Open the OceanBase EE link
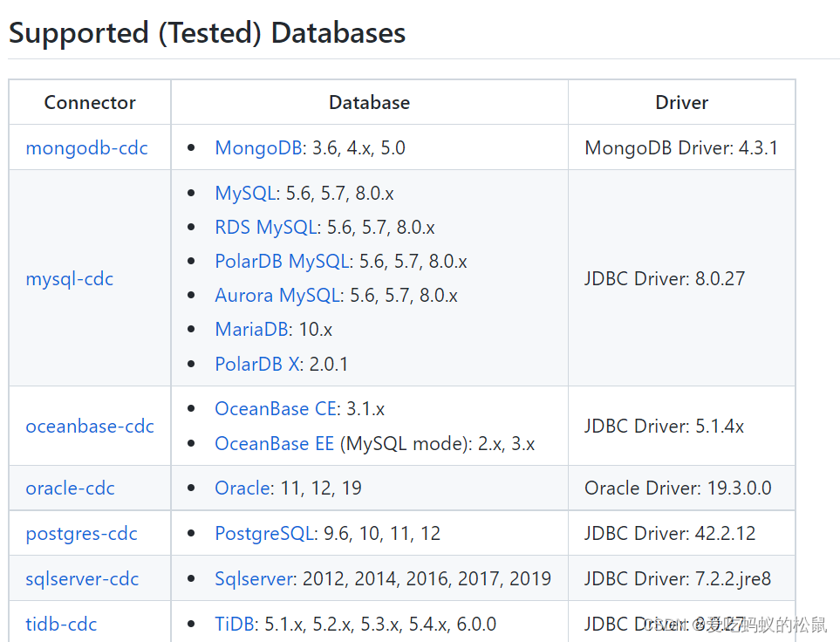This screenshot has height=642, width=840. [274, 444]
